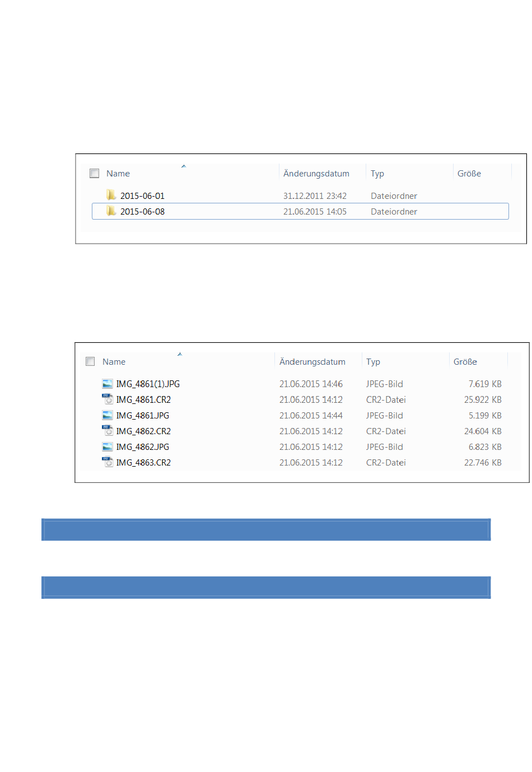Click the image icon of IMG_4861(1).JPG

click(108, 384)
